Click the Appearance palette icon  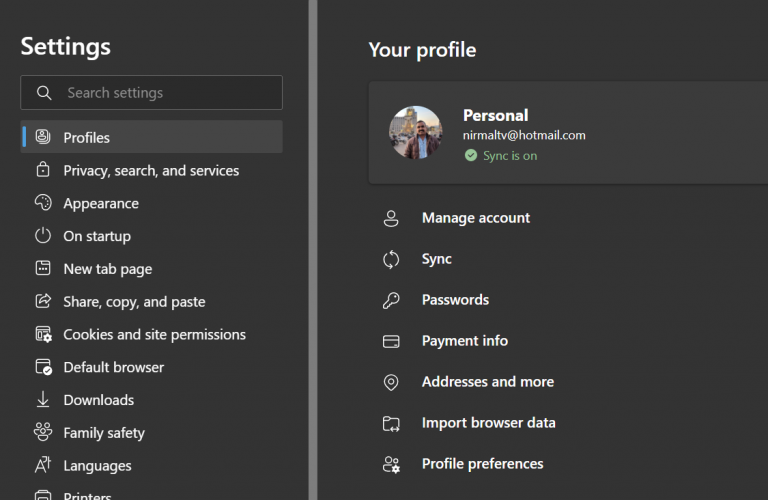pos(43,203)
